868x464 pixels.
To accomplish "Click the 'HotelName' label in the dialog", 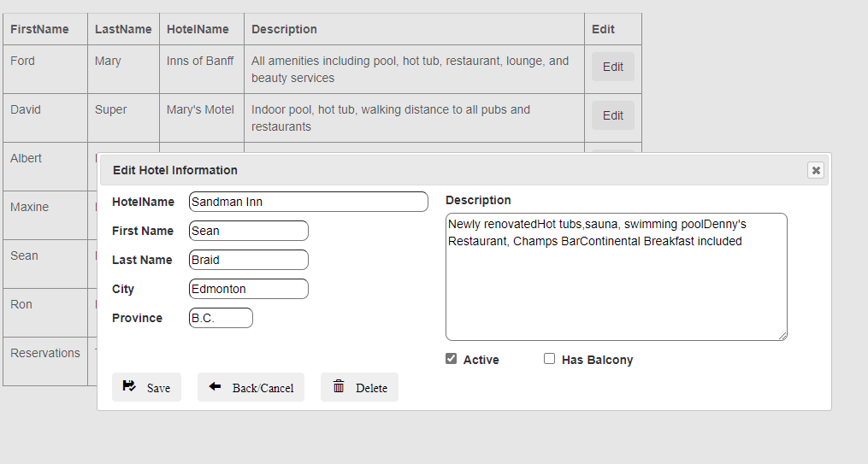I will point(143,202).
